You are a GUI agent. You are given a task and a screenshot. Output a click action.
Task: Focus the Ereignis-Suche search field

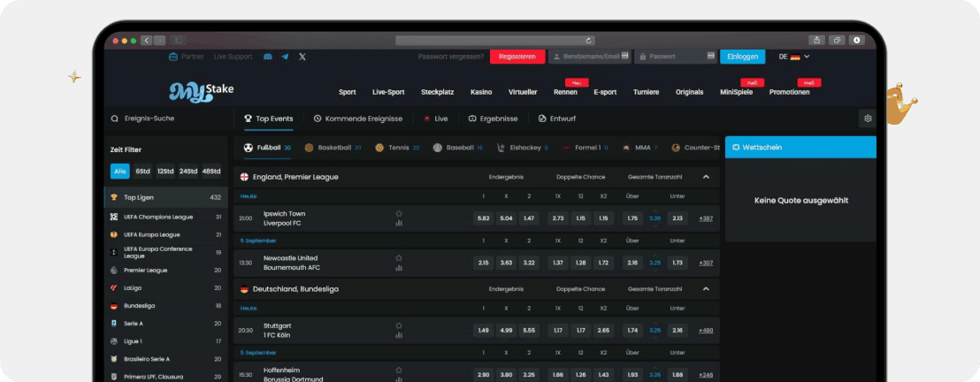[x=169, y=118]
